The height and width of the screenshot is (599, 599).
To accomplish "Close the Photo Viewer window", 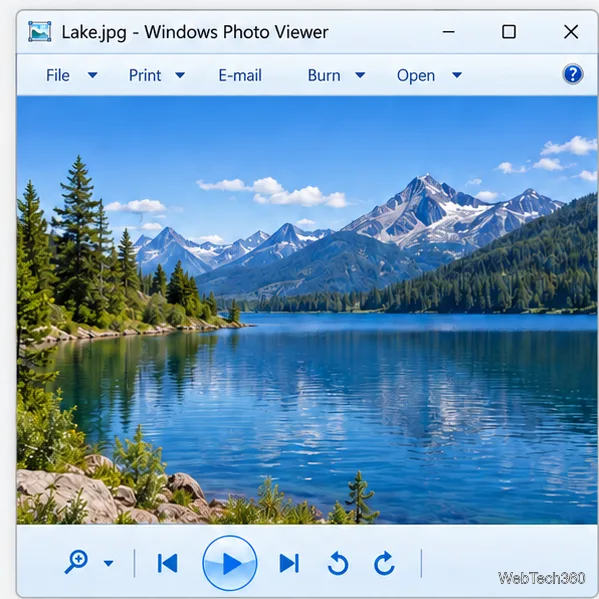I will [571, 32].
